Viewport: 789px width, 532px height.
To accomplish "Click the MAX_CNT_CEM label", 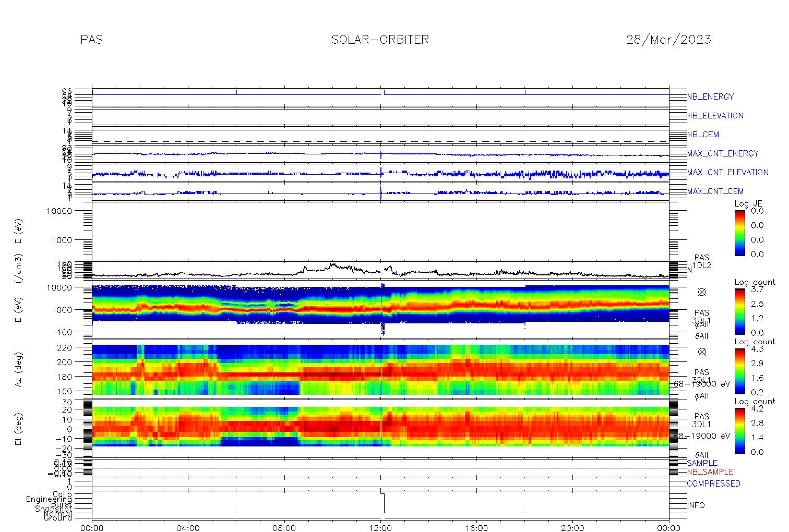I will pos(715,191).
